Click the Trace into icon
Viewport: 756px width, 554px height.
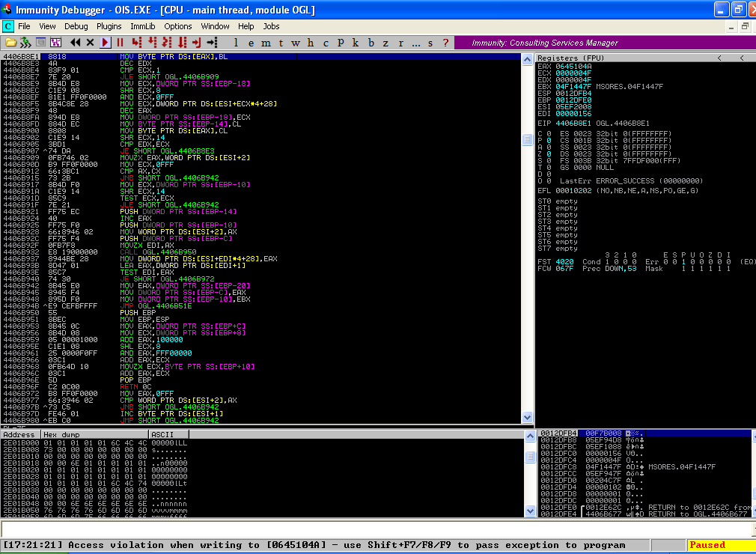168,43
